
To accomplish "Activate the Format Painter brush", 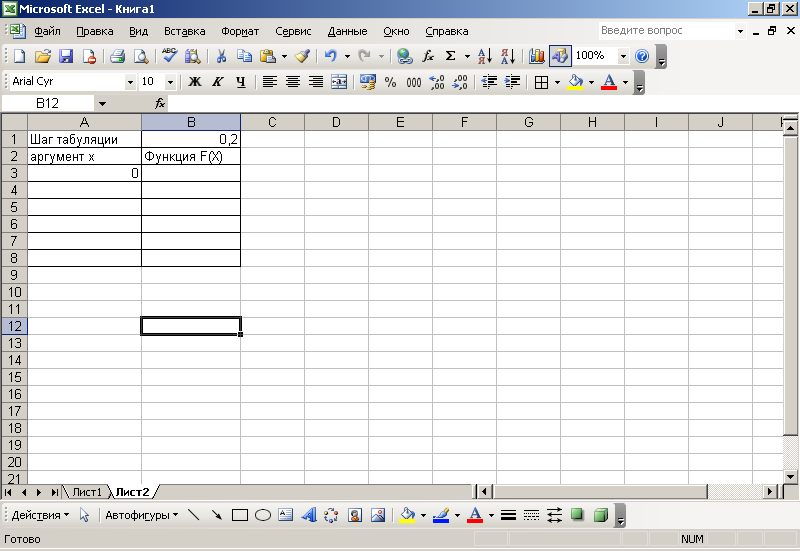I will (303, 56).
